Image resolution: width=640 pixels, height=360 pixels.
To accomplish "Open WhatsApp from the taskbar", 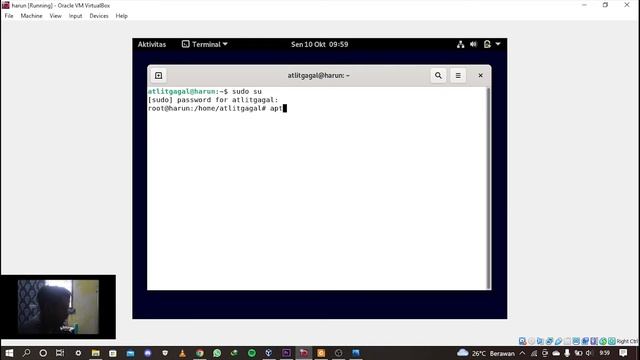I will [x=217, y=353].
